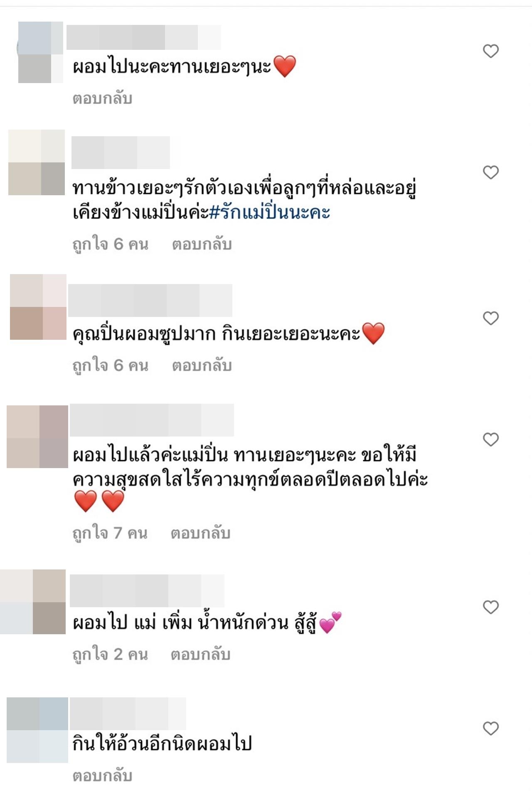View the 2 likes (ถูกใจ 2 คน)
Screen dimensions: 532x812
(x=110, y=654)
